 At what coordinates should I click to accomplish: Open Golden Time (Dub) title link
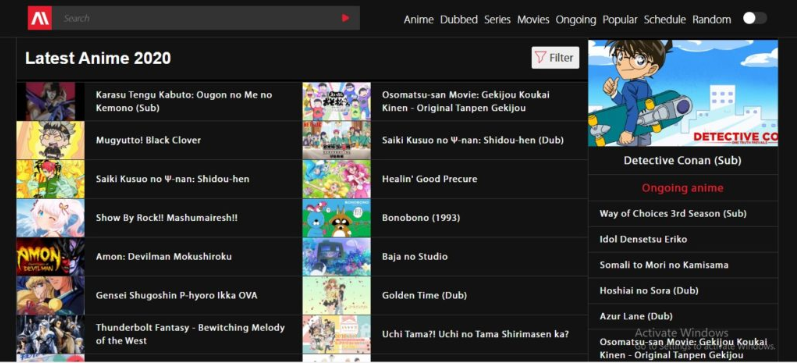click(424, 295)
